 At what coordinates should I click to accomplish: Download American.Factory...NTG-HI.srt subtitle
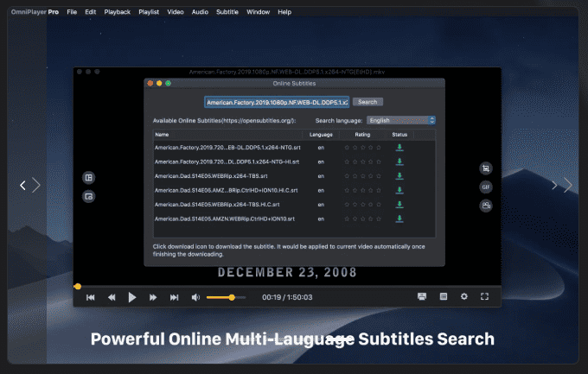click(x=399, y=162)
